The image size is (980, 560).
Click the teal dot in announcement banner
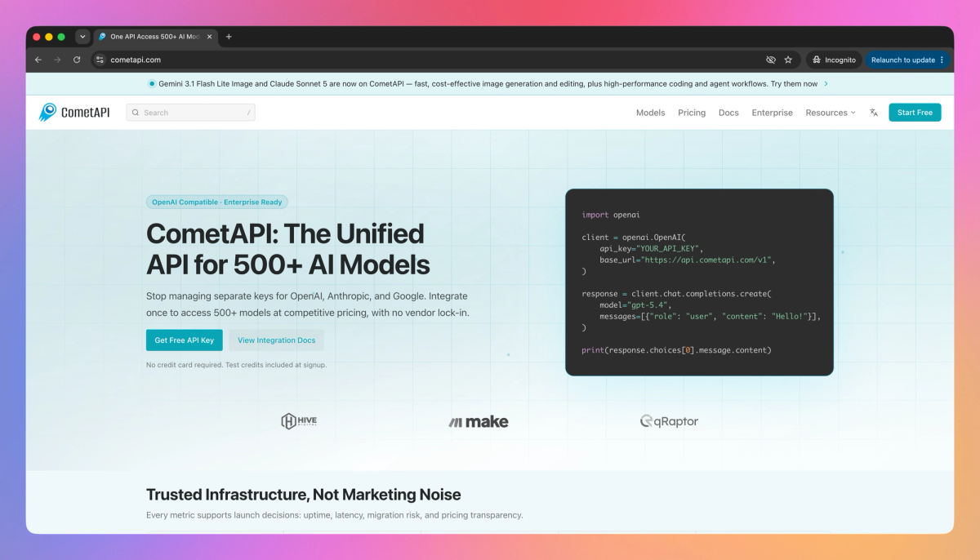tap(152, 83)
